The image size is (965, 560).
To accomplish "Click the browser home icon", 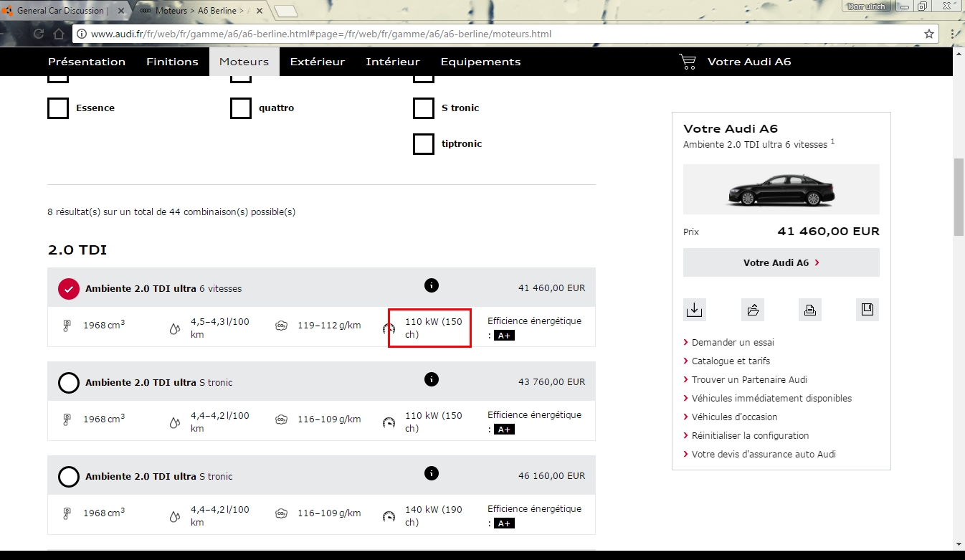I will (59, 34).
